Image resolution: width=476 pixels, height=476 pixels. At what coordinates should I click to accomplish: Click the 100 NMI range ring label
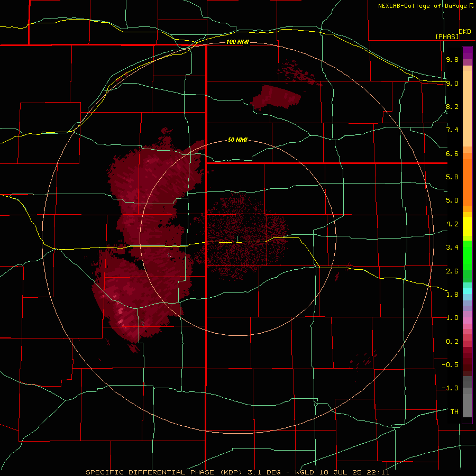(237, 42)
